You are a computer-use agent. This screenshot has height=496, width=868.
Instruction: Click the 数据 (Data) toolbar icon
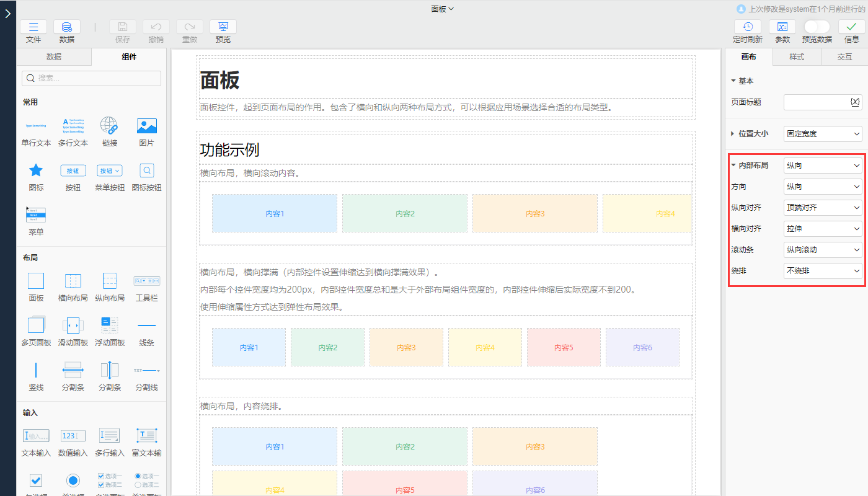click(x=66, y=27)
